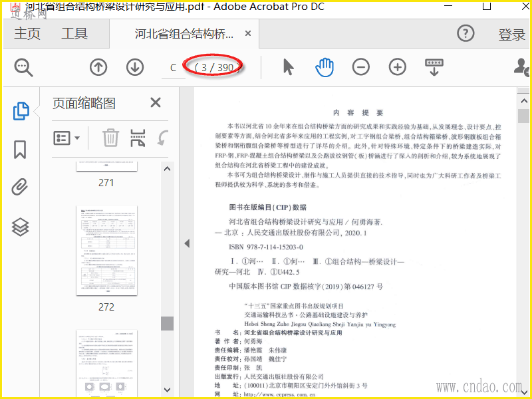Open the find text magnifier tool
The height and width of the screenshot is (399, 532).
pyautogui.click(x=23, y=67)
